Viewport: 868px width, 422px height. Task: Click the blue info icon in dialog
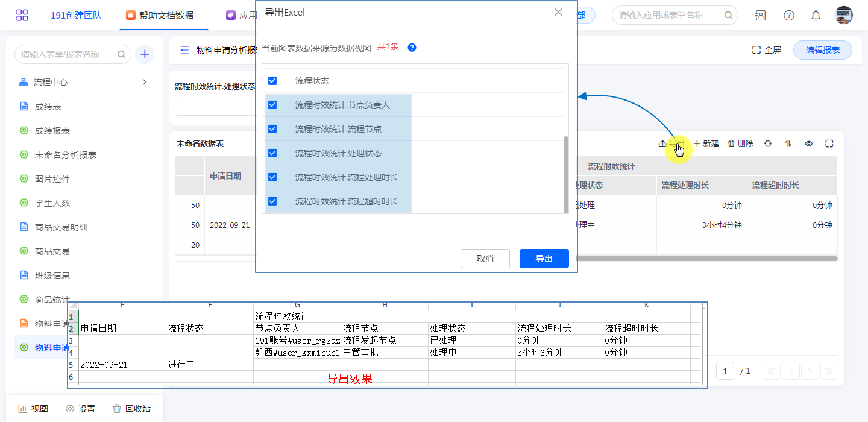[412, 47]
